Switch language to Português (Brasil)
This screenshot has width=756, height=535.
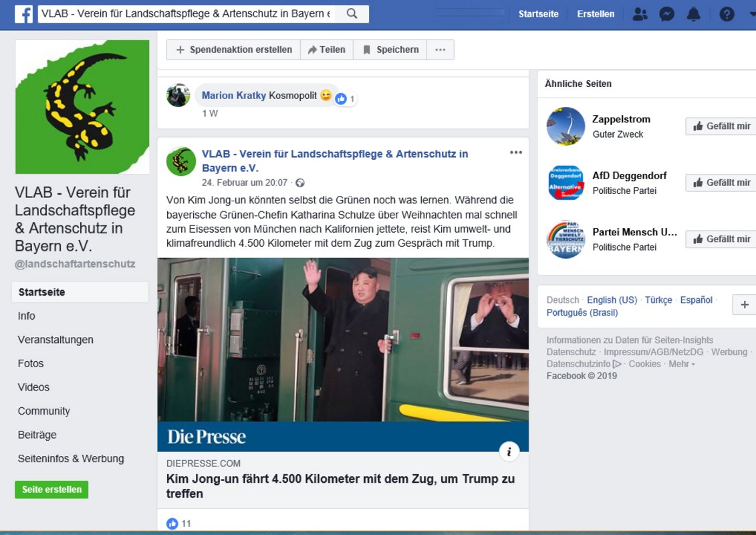click(582, 312)
